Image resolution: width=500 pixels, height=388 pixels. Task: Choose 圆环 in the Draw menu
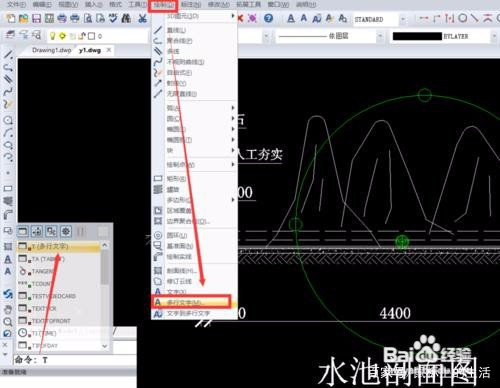[194, 235]
